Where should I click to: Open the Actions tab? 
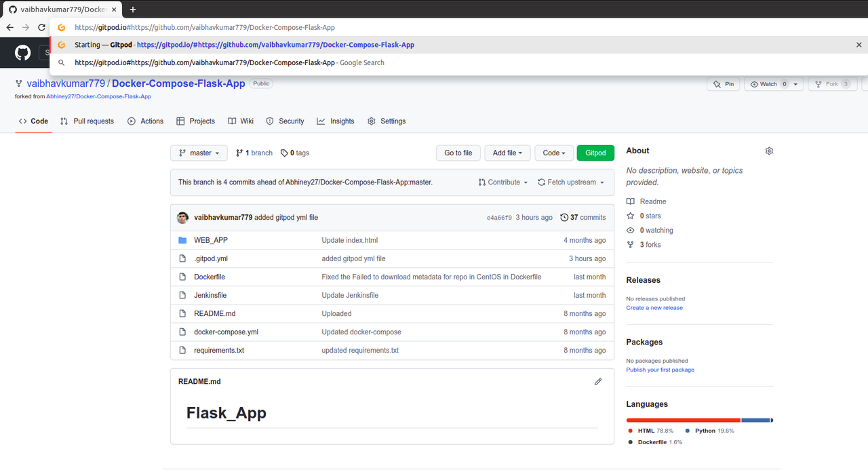(x=145, y=121)
